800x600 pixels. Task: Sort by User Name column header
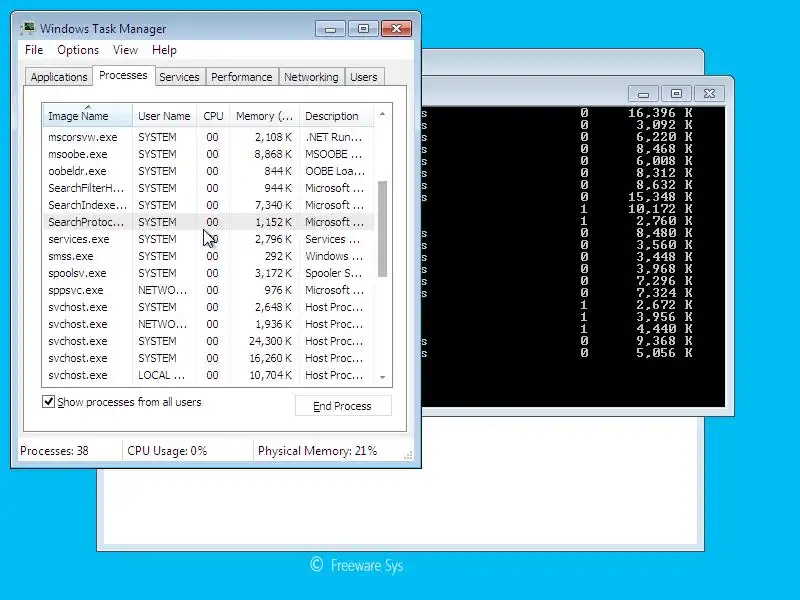click(164, 116)
